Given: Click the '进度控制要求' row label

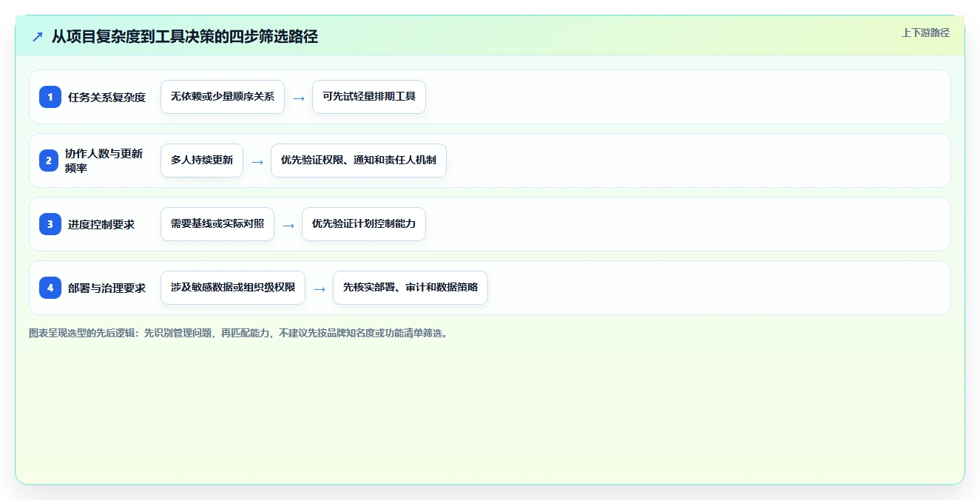Looking at the screenshot, I should click(x=101, y=224).
